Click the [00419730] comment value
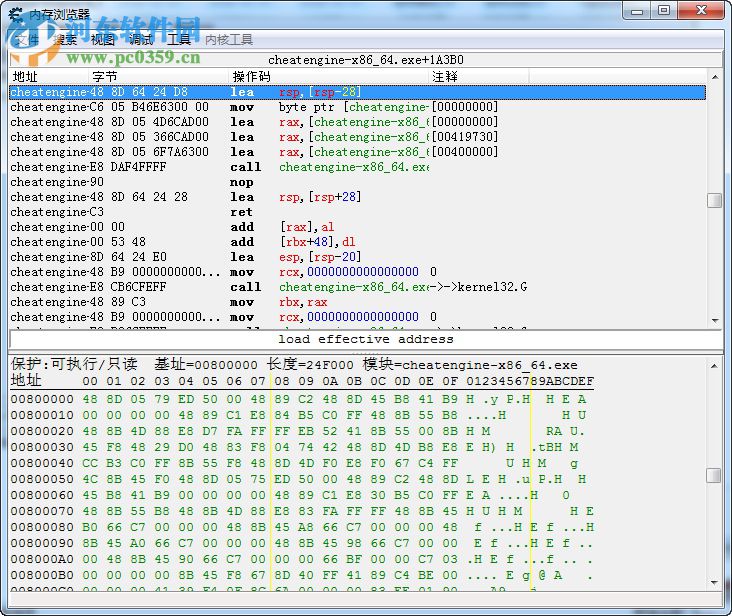Viewport: 732px width, 616px height. [465, 137]
